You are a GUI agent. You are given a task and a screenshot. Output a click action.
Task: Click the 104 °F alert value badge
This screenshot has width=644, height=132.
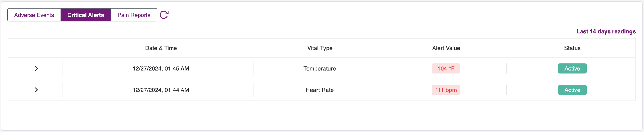pyautogui.click(x=446, y=68)
